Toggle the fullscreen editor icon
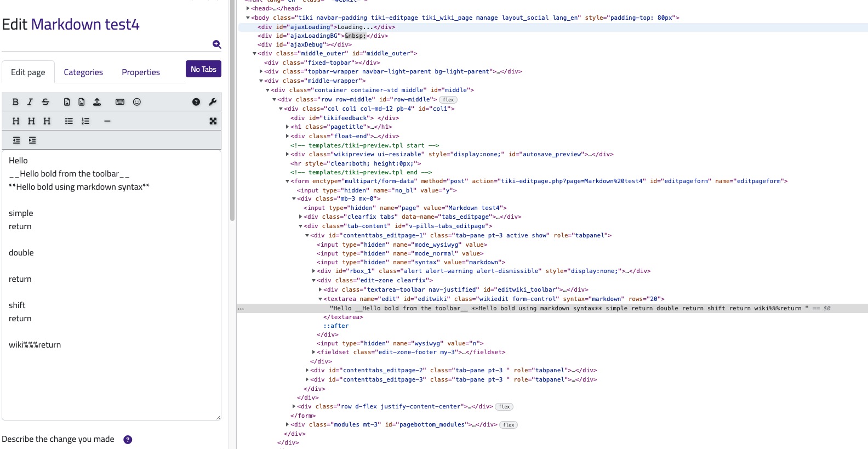This screenshot has height=449, width=868. pos(213,121)
